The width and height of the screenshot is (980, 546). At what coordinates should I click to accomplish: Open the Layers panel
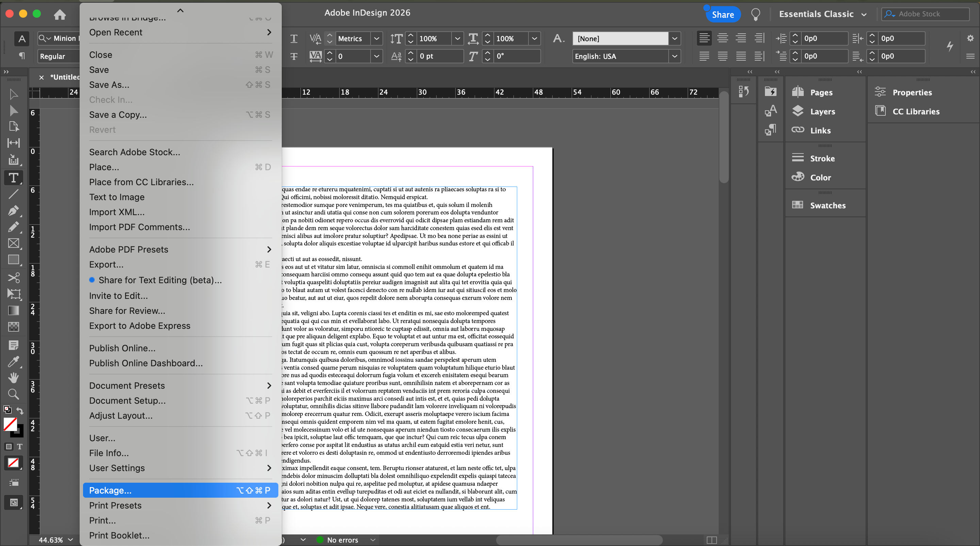coord(822,112)
